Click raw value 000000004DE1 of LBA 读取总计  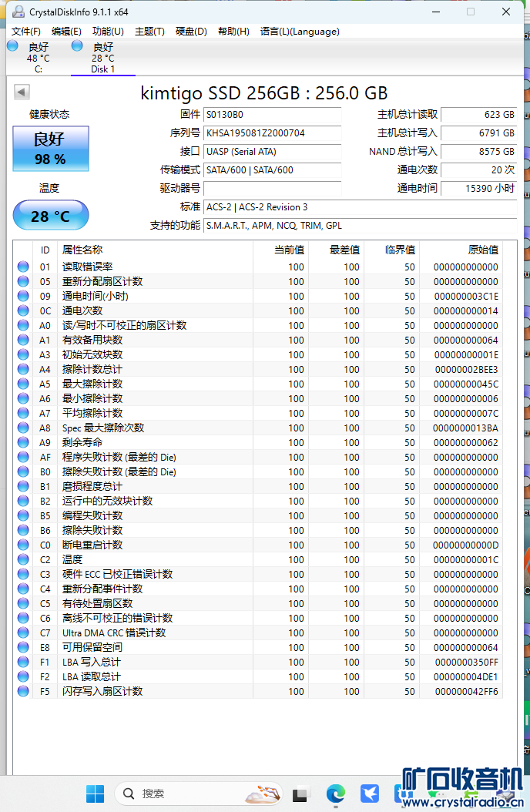point(466,677)
